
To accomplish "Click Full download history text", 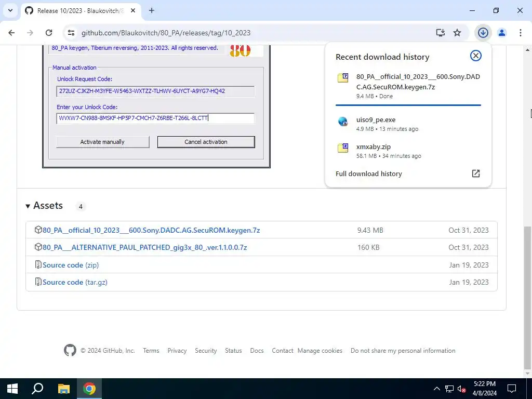I will (368, 174).
